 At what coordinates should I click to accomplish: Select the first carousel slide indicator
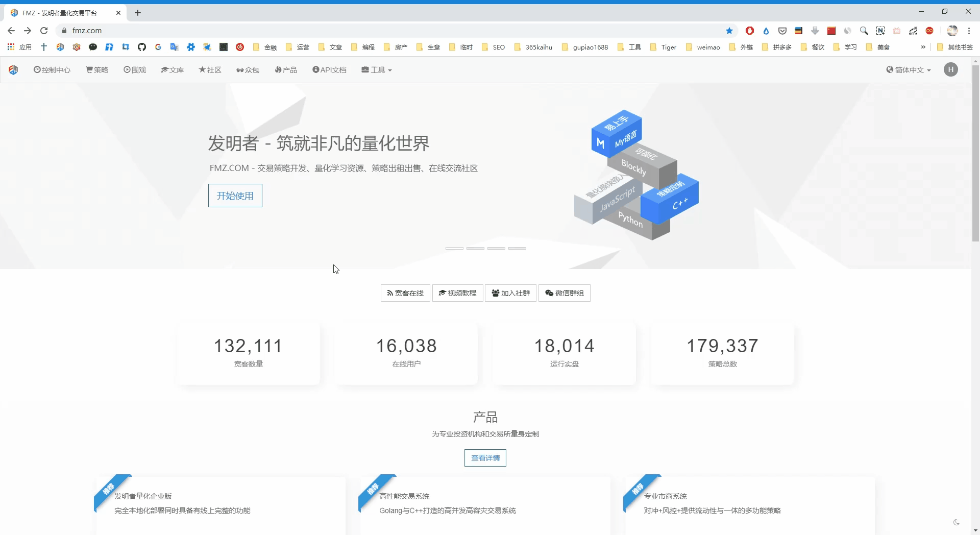point(454,248)
